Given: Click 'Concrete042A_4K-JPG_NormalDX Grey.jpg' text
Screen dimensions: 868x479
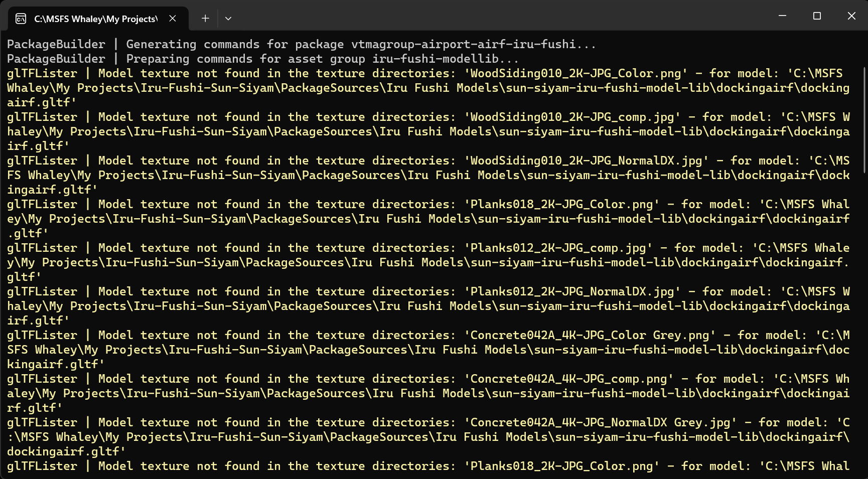Looking at the screenshot, I should coord(601,422).
